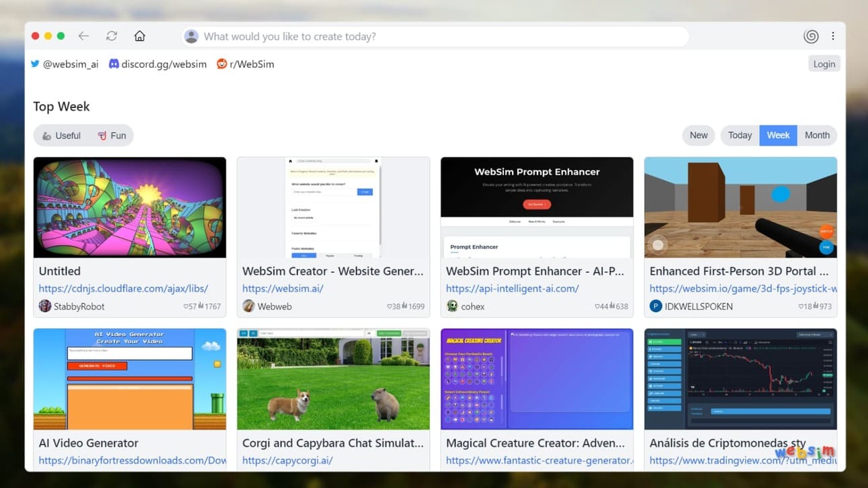Focus the 'What would you like to create today?' field
This screenshot has width=868, height=488.
pos(437,36)
